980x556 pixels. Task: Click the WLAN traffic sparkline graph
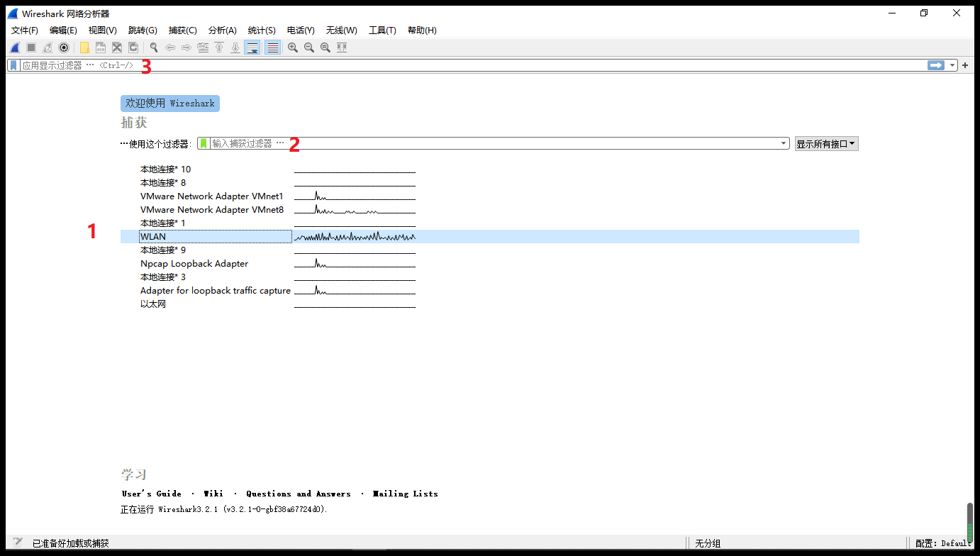coord(355,237)
